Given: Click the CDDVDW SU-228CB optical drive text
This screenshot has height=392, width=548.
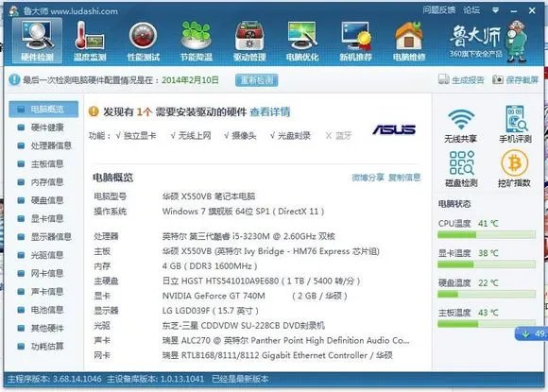Looking at the screenshot, I should tap(244, 326).
